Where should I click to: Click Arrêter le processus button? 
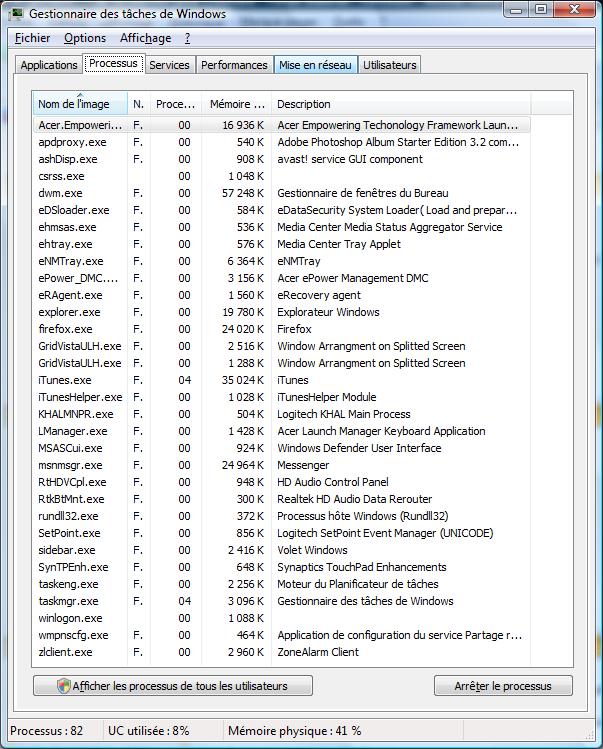pos(503,686)
